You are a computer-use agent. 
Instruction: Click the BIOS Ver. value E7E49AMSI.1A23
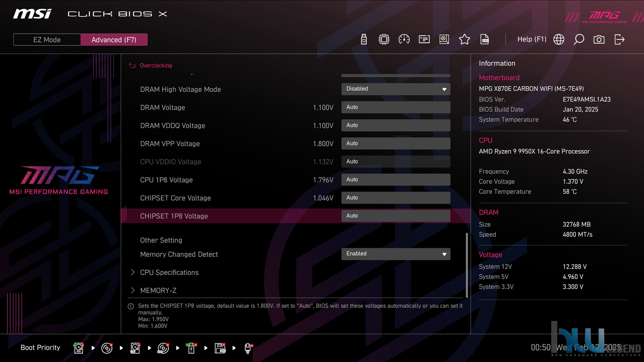pyautogui.click(x=587, y=99)
